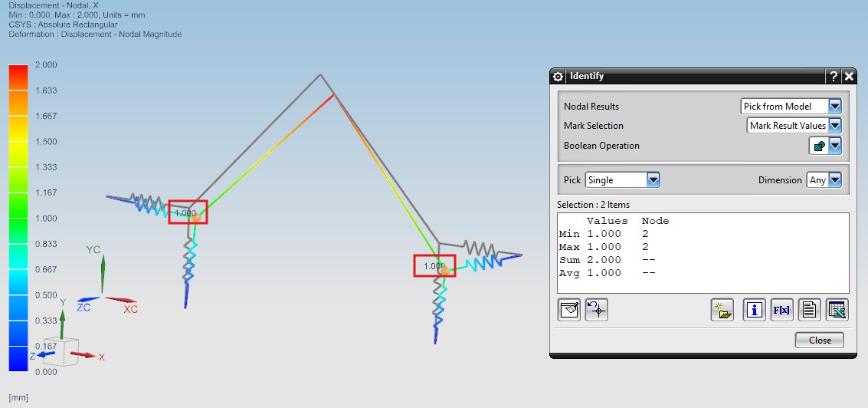
Task: Click the gray undeformed truss apex
Action: click(320, 74)
